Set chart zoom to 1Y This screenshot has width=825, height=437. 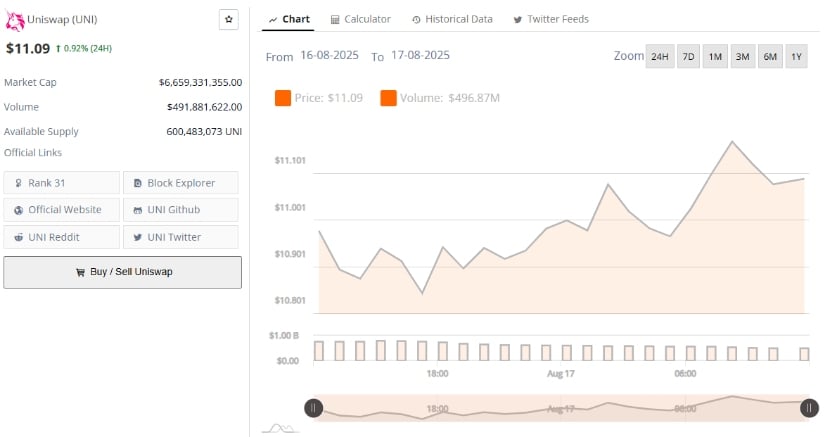797,56
